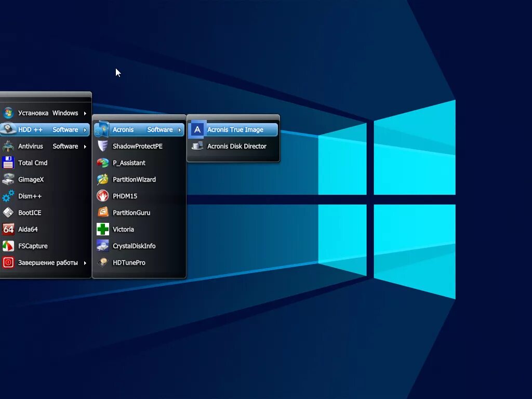The width and height of the screenshot is (532, 399).
Task: Start PartitionGuru from the submenu
Action: pos(139,212)
